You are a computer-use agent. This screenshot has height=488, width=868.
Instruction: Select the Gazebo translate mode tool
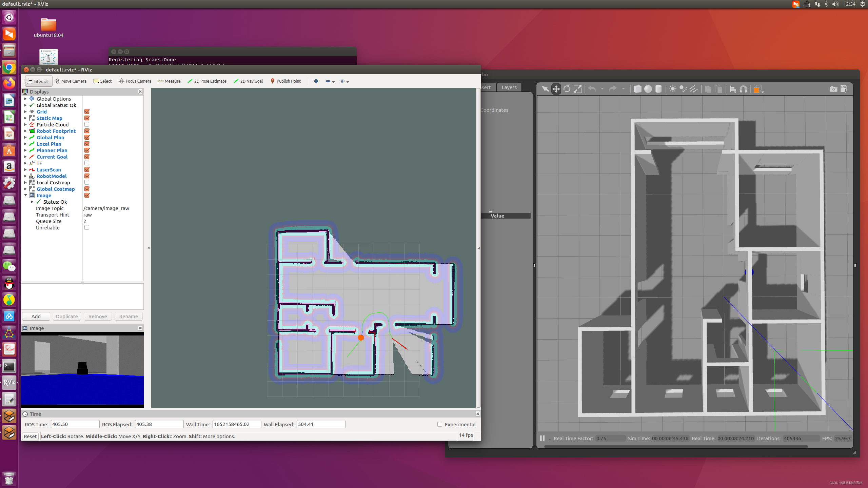pos(556,89)
